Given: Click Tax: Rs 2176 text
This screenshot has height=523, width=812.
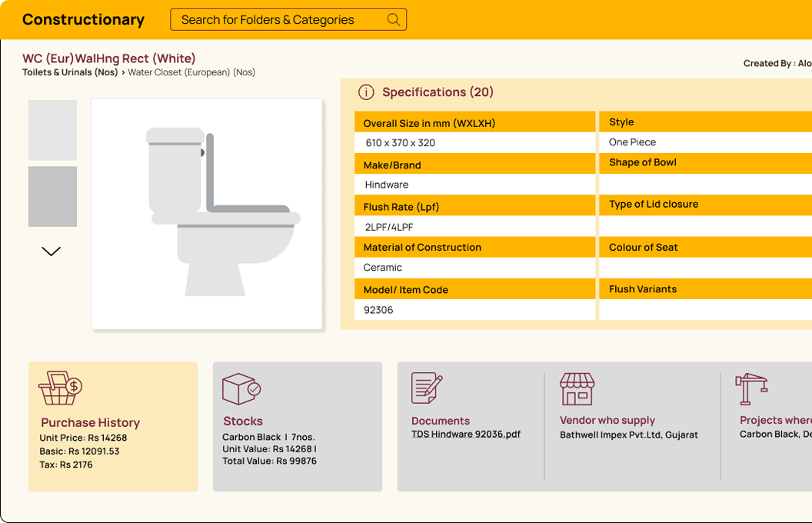Looking at the screenshot, I should click(66, 465).
